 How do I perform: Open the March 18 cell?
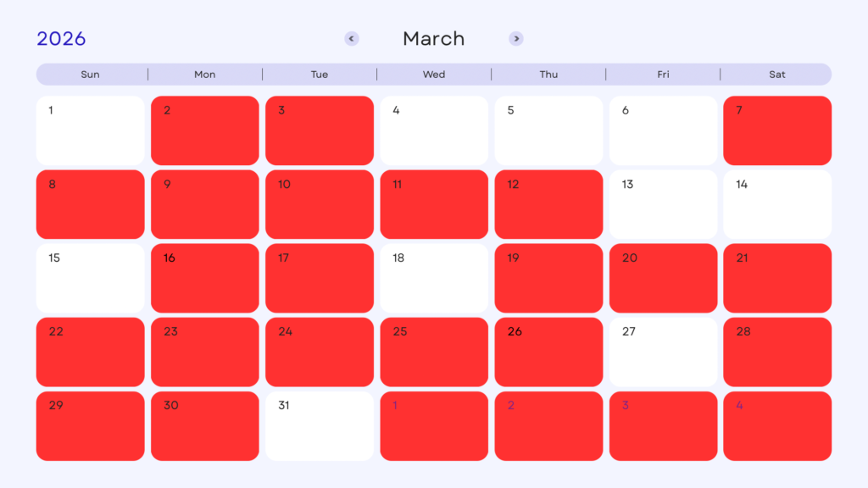[434, 278]
